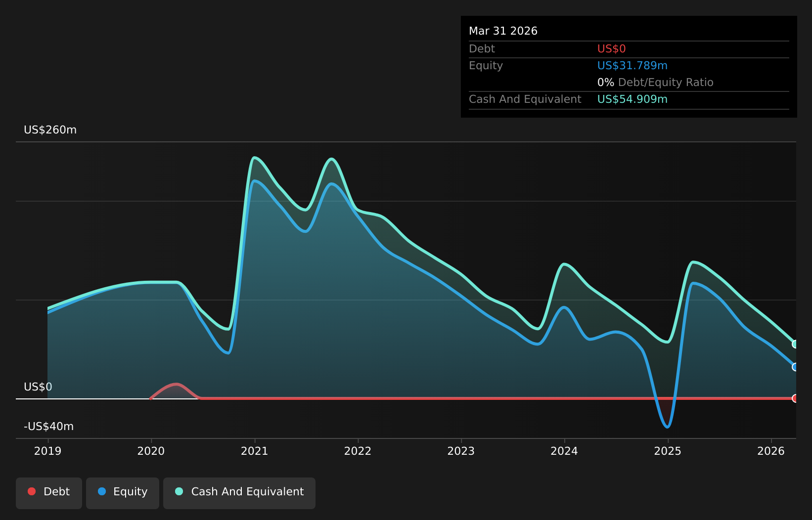This screenshot has width=812, height=520.
Task: Click the Debt row label in tooltip
Action: [x=482, y=49]
